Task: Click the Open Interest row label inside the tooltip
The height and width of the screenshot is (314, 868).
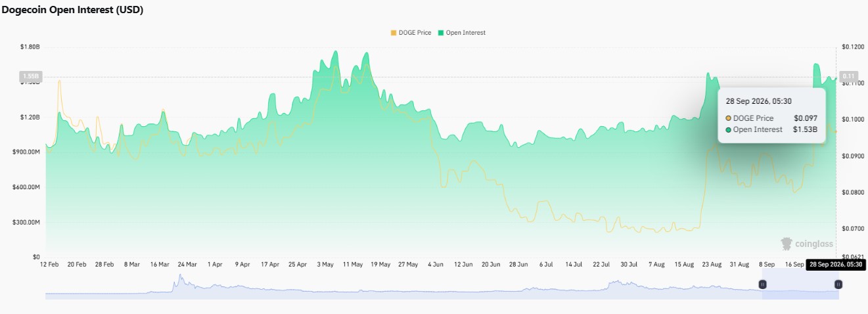Action: click(758, 129)
